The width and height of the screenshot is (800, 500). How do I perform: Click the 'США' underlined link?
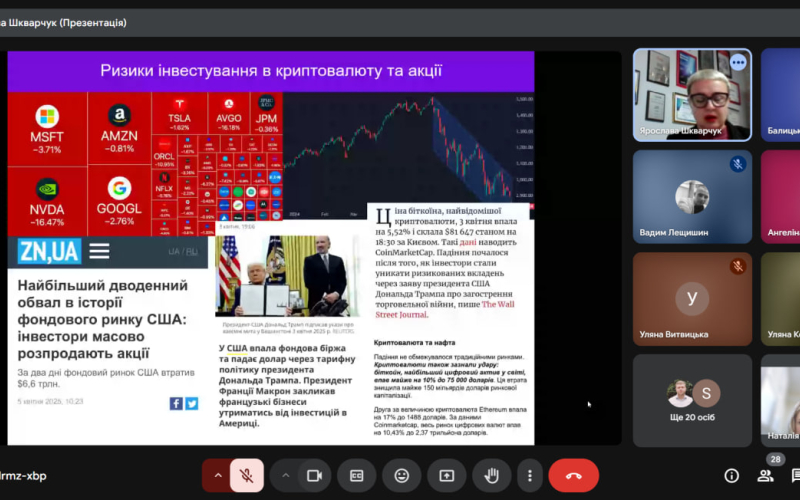(x=237, y=348)
